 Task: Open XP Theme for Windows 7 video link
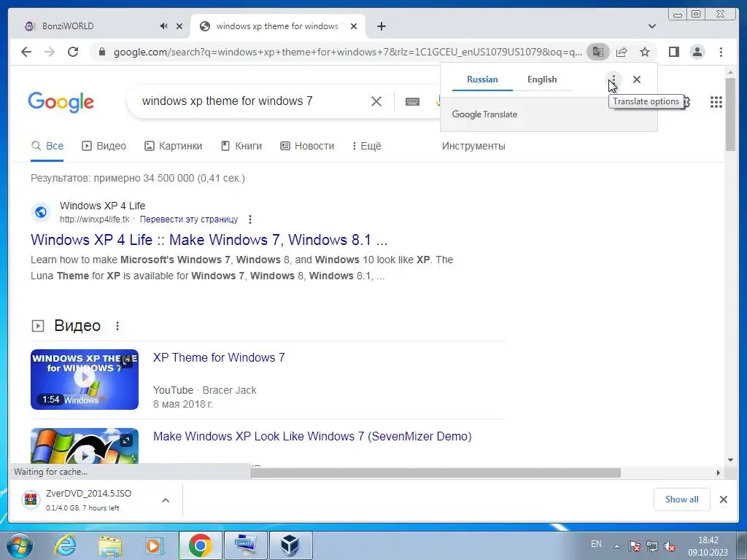point(219,357)
